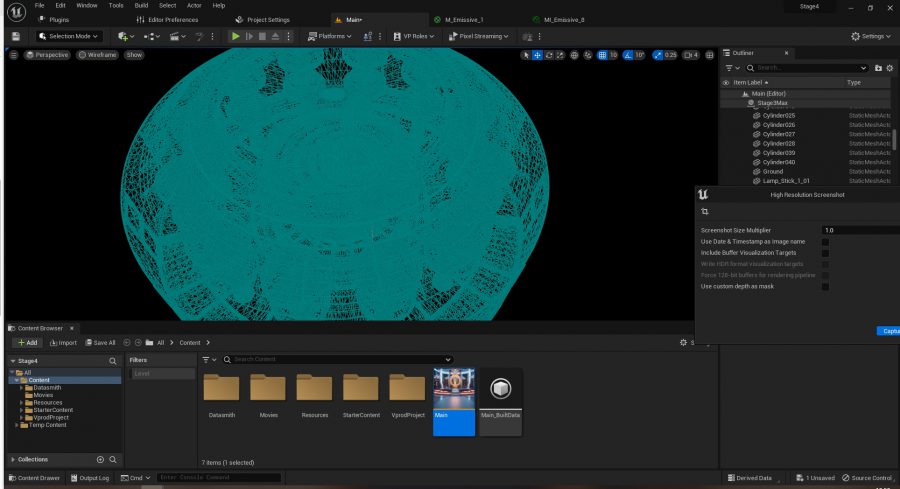The image size is (900, 489).
Task: Click the Output Log button
Action: 89,478
